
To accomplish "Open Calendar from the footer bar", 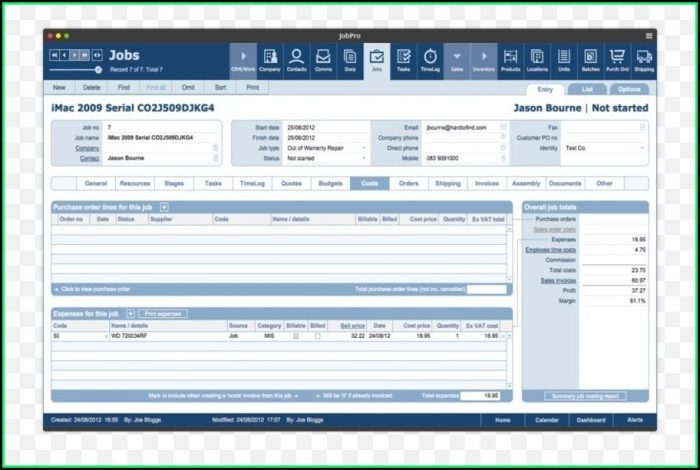I will click(547, 420).
